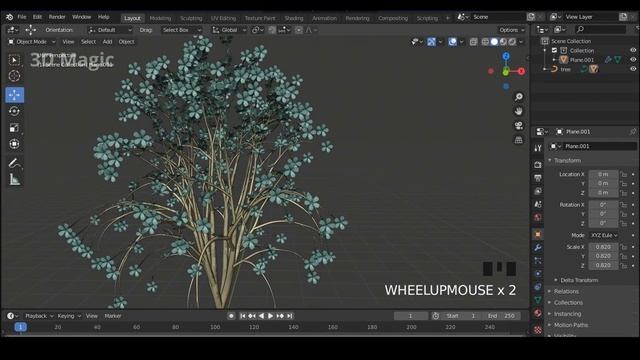Screen dimensions: 640x360
Task: Open the Global transform orientation dropdown
Action: pyautogui.click(x=229, y=30)
